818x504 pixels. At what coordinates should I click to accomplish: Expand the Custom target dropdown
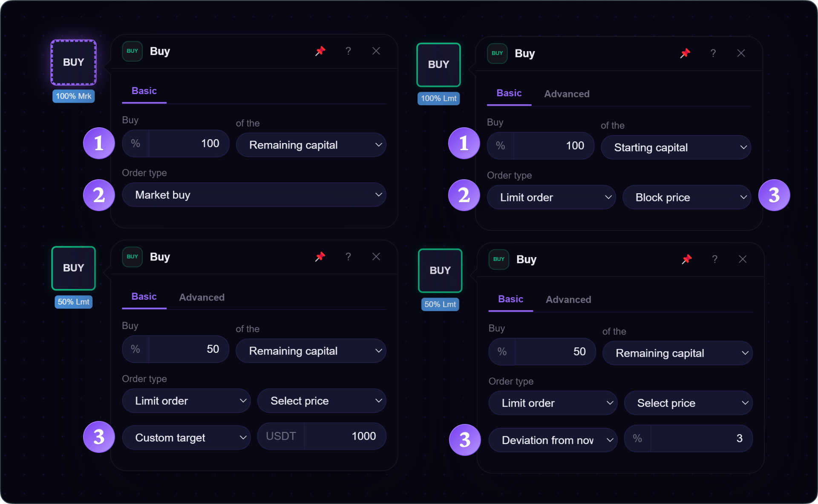click(186, 438)
